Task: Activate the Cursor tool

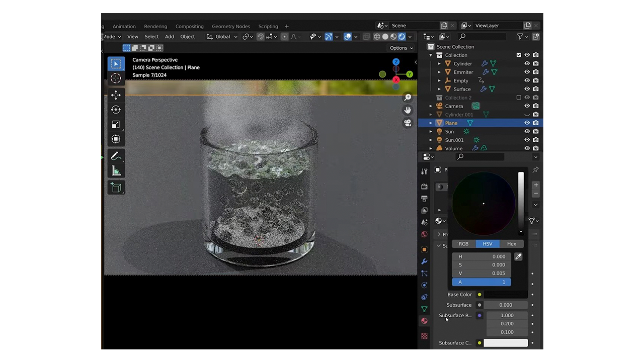Action: (x=116, y=78)
